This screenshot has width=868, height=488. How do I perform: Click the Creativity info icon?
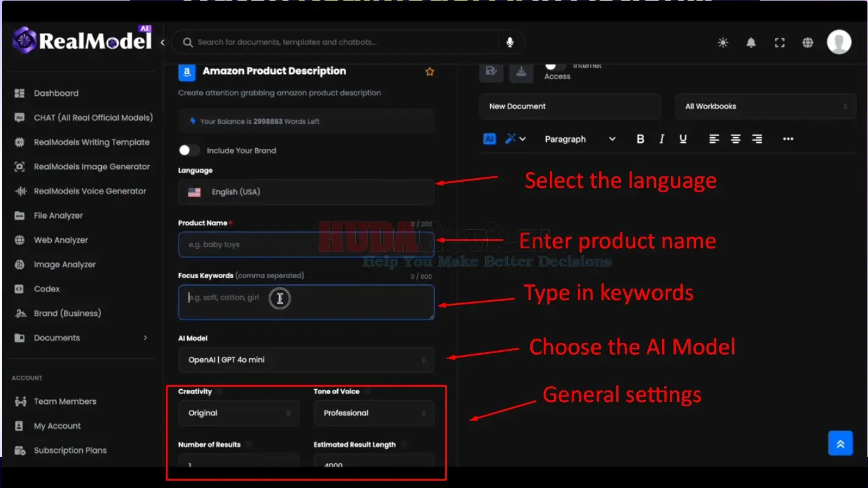pyautogui.click(x=219, y=392)
